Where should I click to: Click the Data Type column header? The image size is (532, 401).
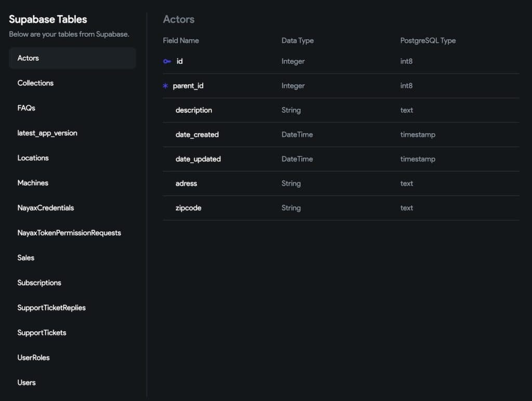298,40
